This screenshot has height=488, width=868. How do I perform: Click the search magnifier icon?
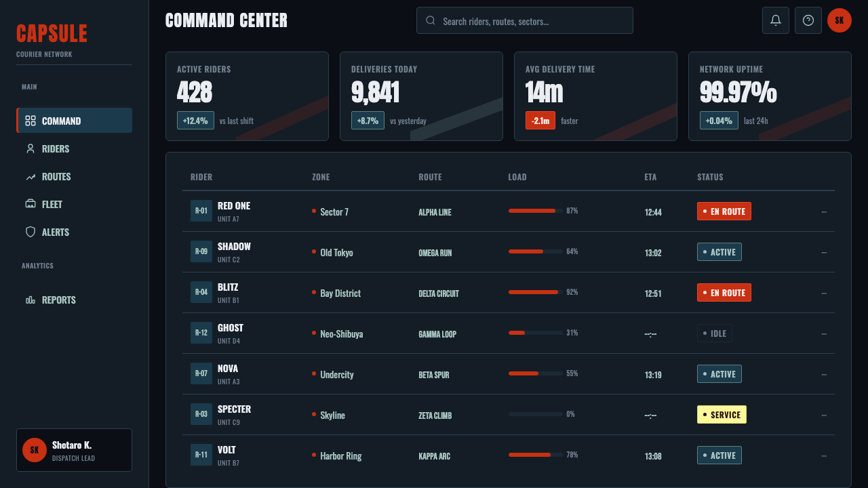tap(431, 20)
